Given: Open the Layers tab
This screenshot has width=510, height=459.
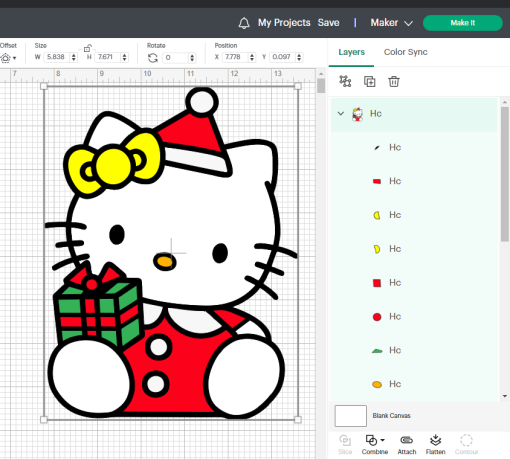Looking at the screenshot, I should point(351,52).
